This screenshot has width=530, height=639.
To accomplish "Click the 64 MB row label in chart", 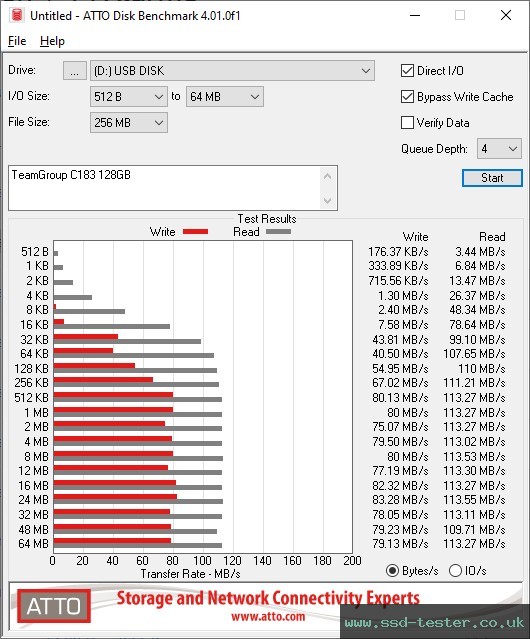I will point(33,544).
